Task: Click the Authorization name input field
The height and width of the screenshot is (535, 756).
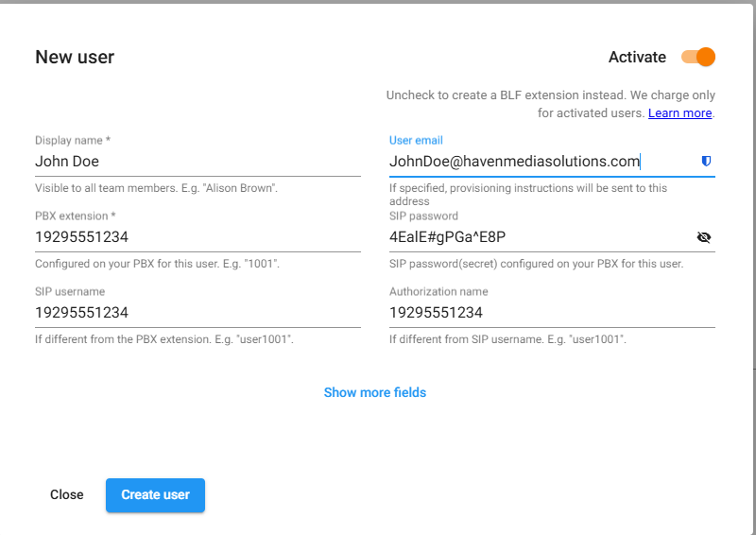Action: [x=552, y=313]
